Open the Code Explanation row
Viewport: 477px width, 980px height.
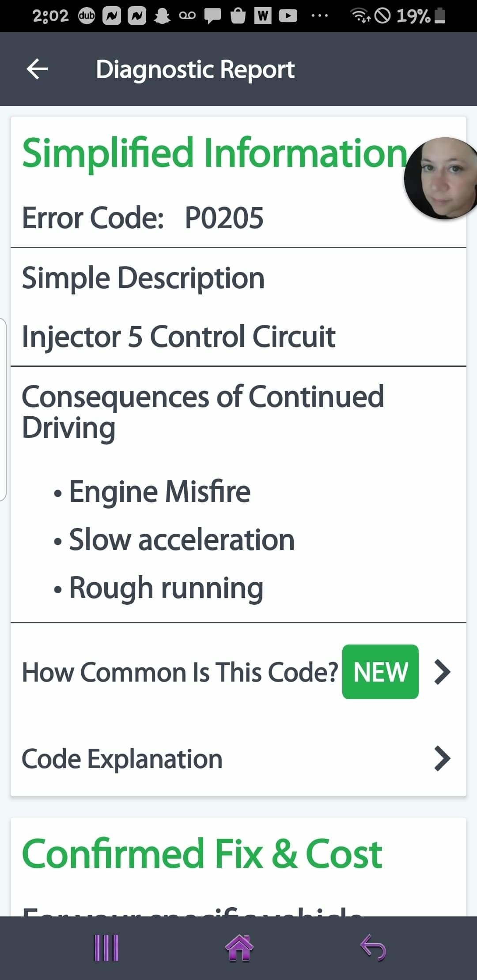pyautogui.click(x=122, y=758)
